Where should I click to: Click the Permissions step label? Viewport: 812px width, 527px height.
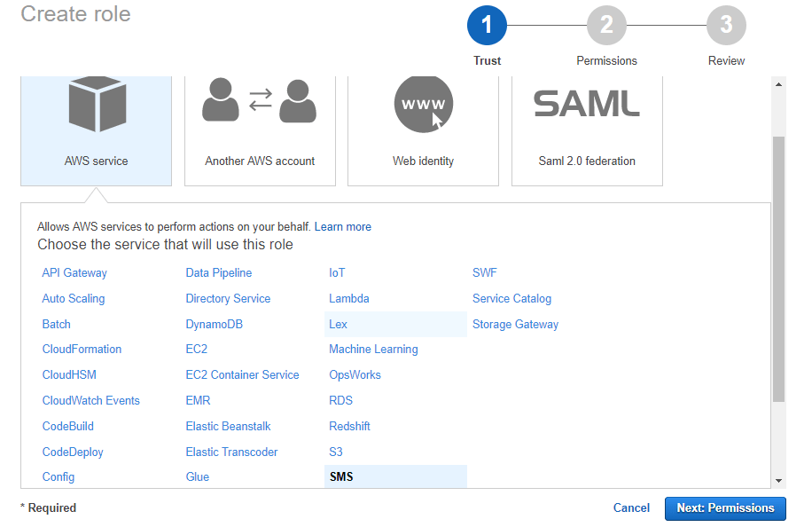(x=607, y=60)
